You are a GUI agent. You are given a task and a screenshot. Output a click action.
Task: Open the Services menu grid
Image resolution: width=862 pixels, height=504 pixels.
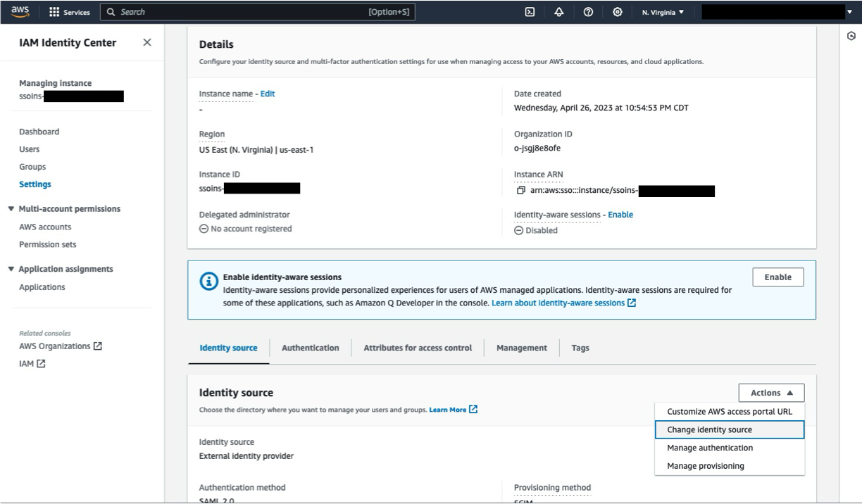click(x=68, y=11)
